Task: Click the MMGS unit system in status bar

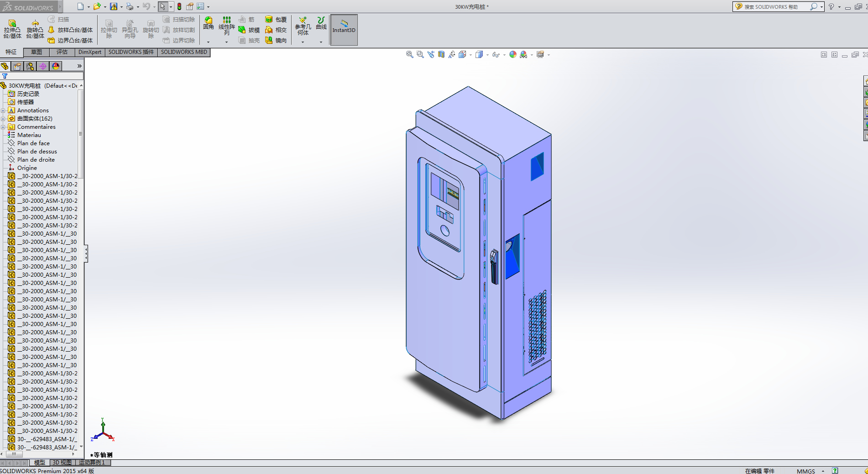Action: (805, 471)
